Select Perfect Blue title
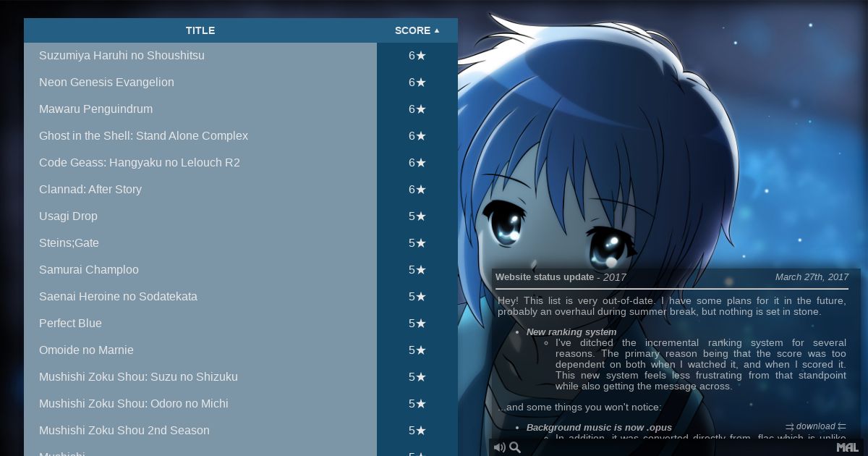The height and width of the screenshot is (456, 868). (70, 324)
